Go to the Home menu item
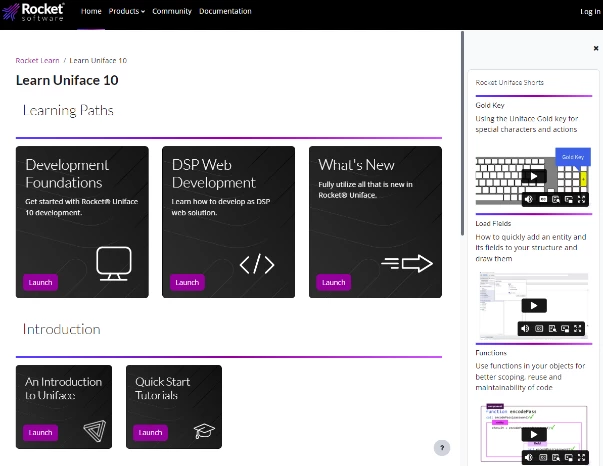 pos(91,11)
